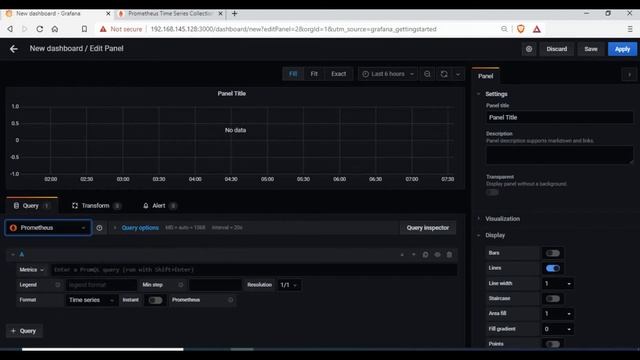Open the Last 6 hours time picker
Viewport: 640px width, 360px height.
(388, 74)
